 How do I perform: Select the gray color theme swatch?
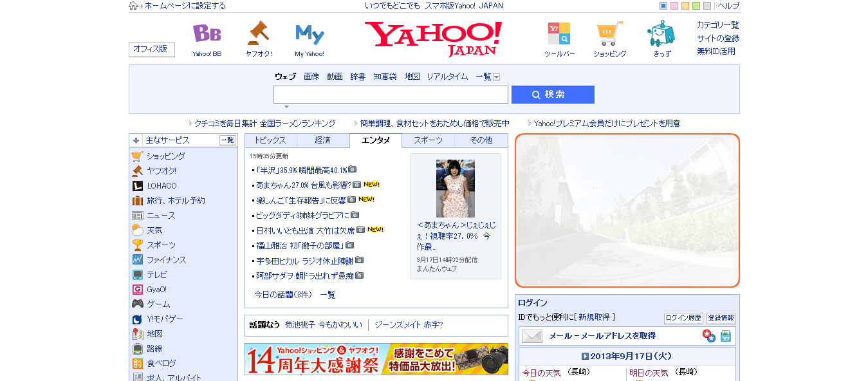(707, 6)
